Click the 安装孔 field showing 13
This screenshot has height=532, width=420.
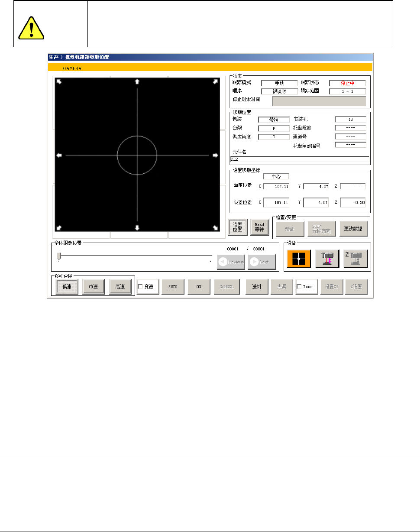coord(351,119)
